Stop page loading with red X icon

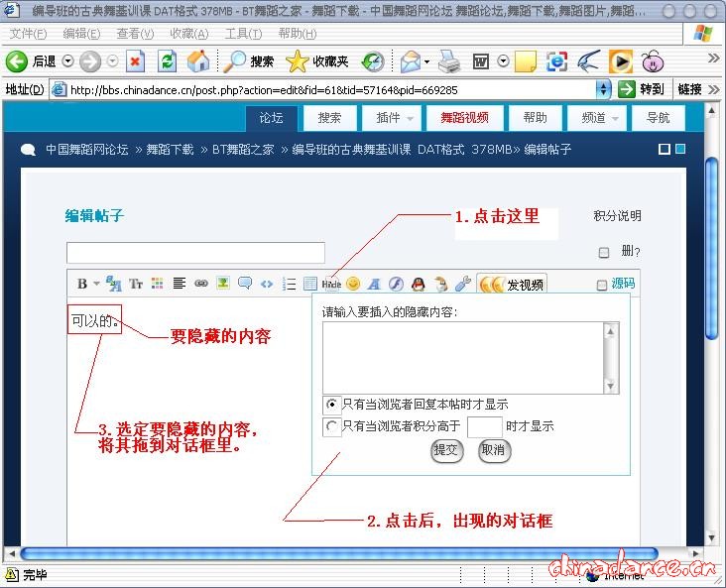point(135,61)
